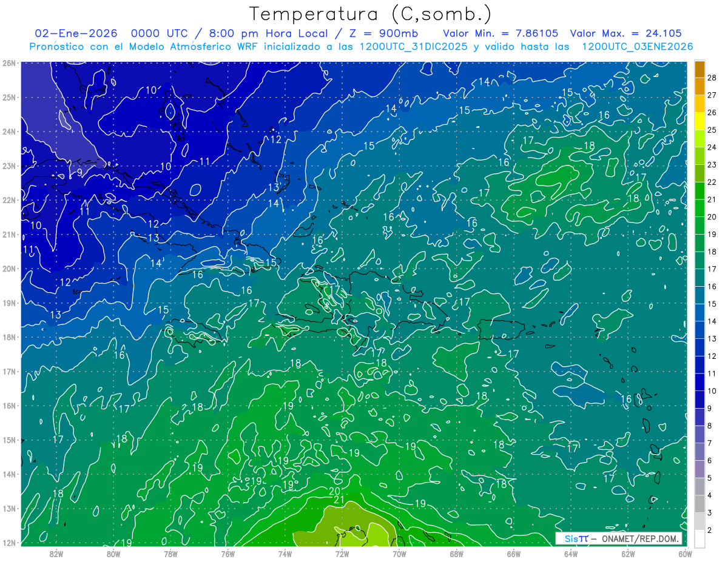
Task: Click the purple color scale segment between 6 and 7
Action: 700,452
